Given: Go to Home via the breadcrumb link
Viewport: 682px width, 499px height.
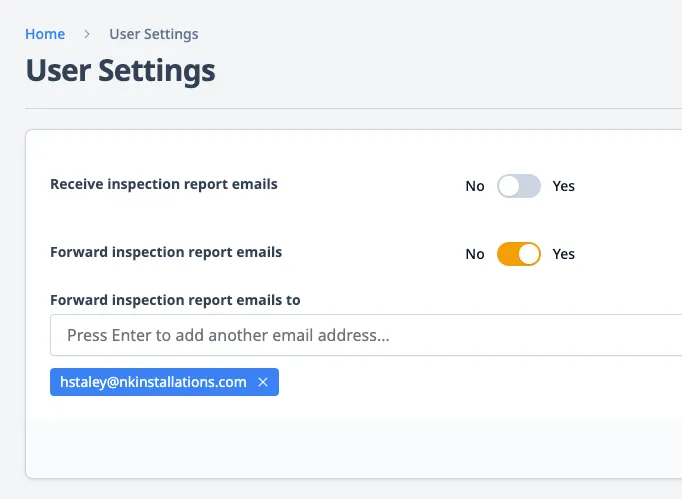Looking at the screenshot, I should point(45,34).
